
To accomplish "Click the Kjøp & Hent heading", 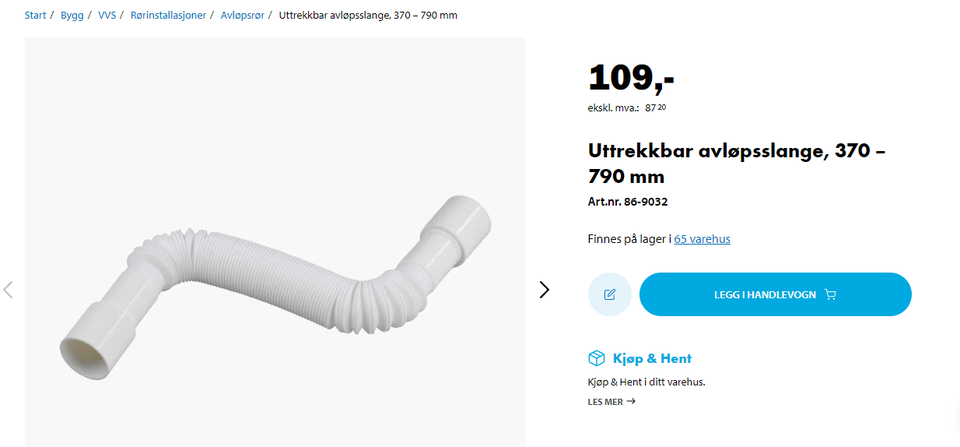I will tap(652, 358).
